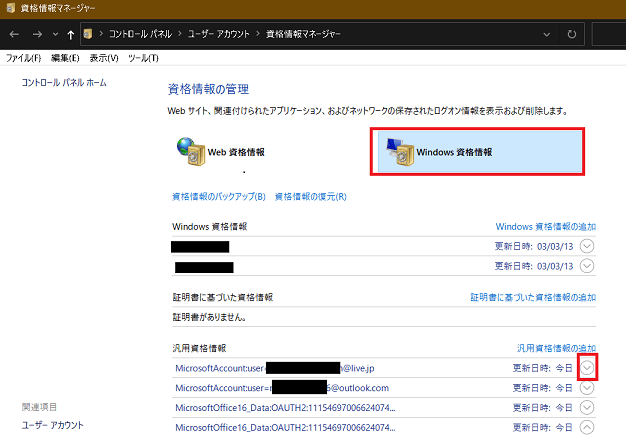This screenshot has height=444, width=626.
Task: Click the address bar folder icon
Action: click(88, 34)
